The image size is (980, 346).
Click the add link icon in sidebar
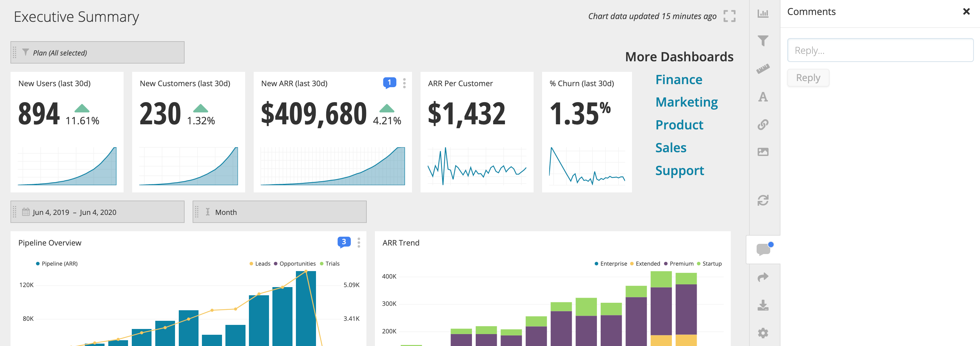[763, 124]
